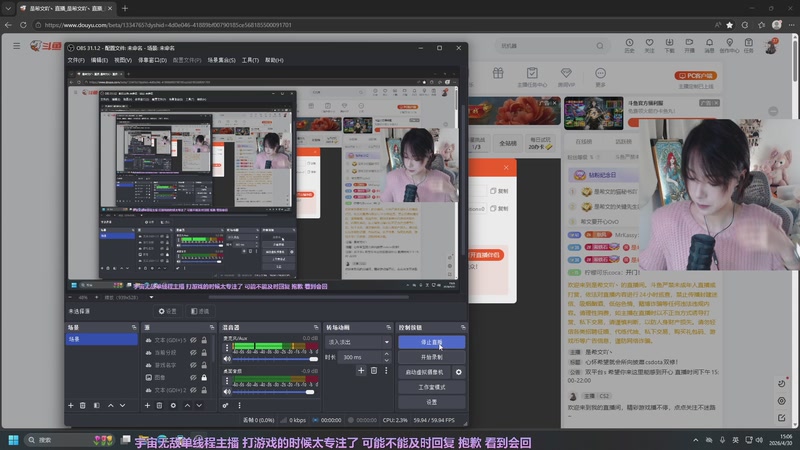Float the 控制按钮 dock using its title icon

[x=463, y=328]
